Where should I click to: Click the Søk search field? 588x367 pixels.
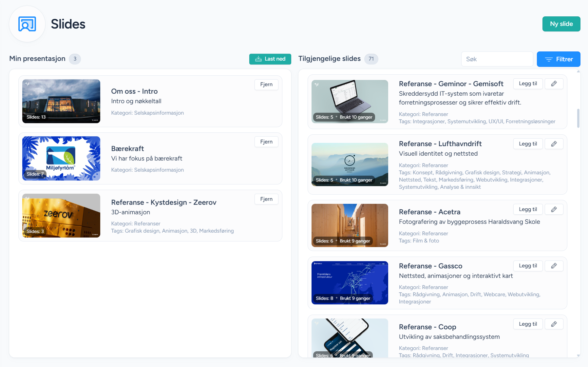point(497,59)
